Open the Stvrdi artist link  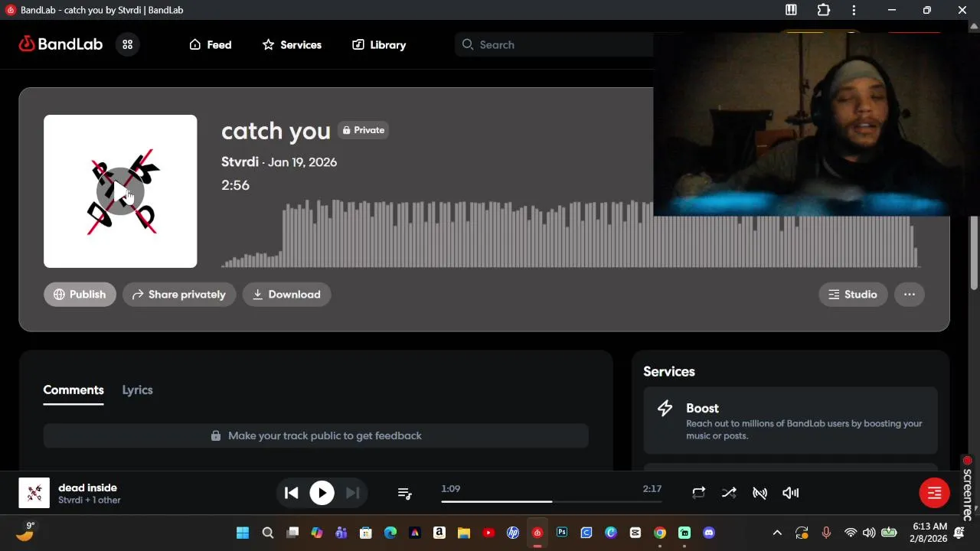[x=240, y=161]
